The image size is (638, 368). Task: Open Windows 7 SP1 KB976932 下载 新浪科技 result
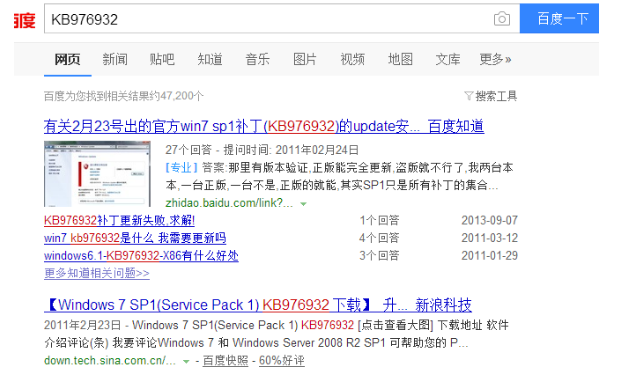258,305
